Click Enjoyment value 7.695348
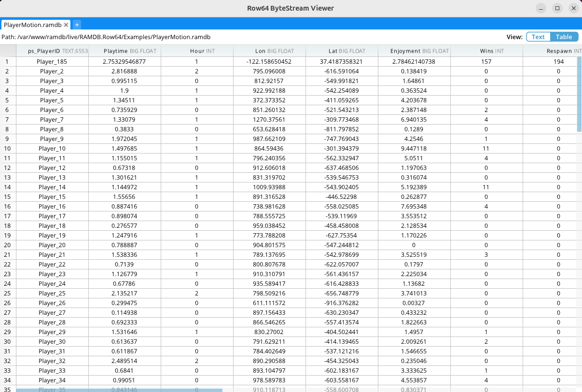 414,207
